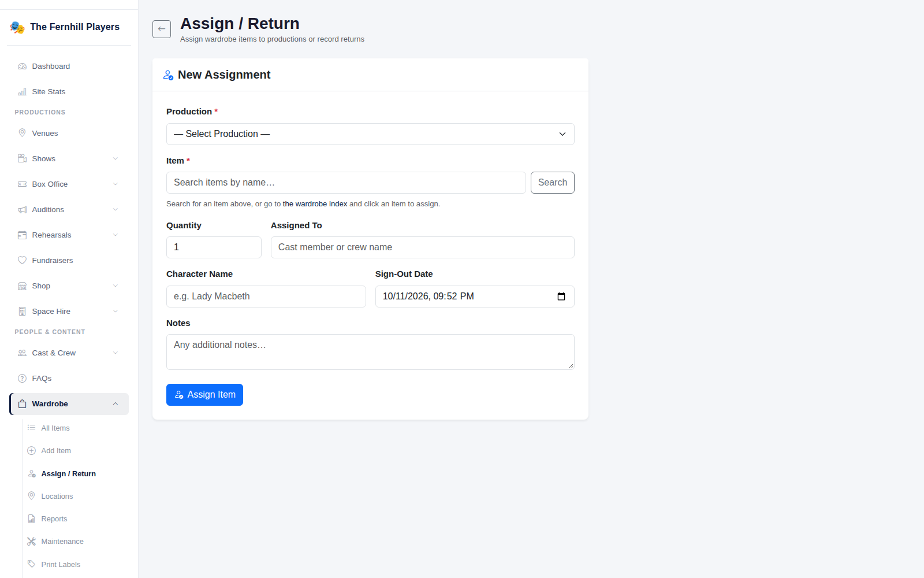
Task: Expand the Shows menu chevron
Action: (115, 159)
